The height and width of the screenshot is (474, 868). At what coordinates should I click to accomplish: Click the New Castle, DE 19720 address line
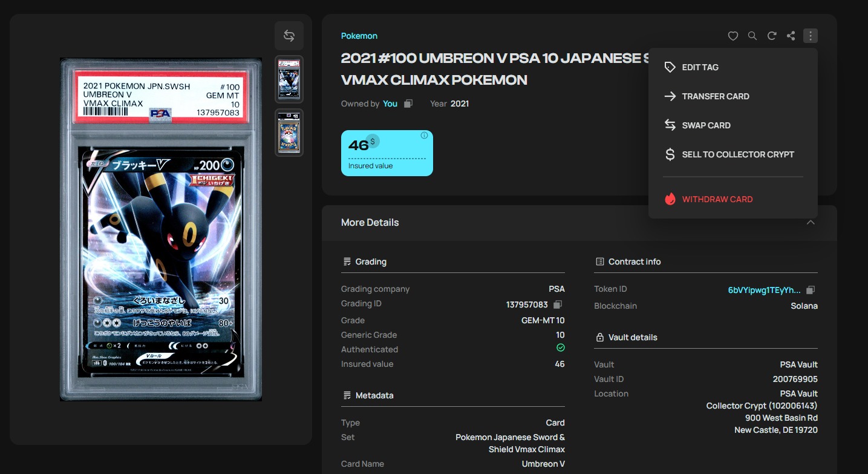tap(776, 430)
